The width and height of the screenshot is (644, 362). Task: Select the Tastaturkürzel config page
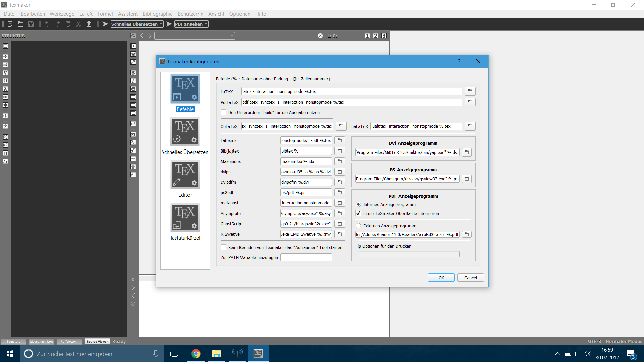coord(185,222)
